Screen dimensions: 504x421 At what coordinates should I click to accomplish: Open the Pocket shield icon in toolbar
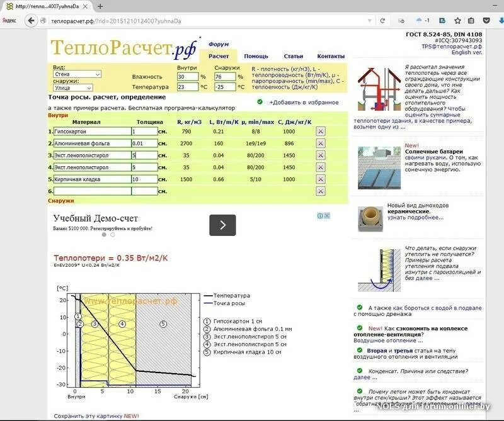pyautogui.click(x=486, y=21)
